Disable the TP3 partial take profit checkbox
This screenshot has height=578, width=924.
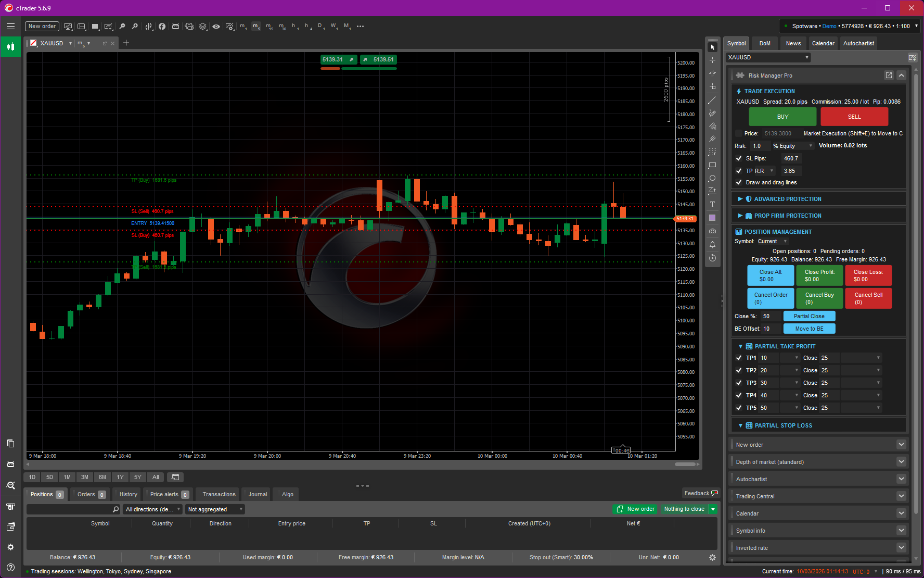pos(739,383)
